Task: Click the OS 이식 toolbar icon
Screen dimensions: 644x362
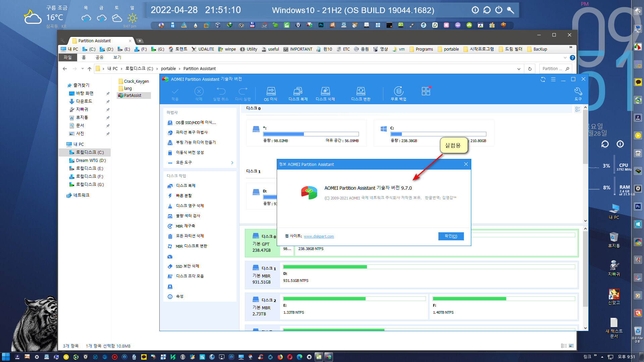Action: pos(271,94)
